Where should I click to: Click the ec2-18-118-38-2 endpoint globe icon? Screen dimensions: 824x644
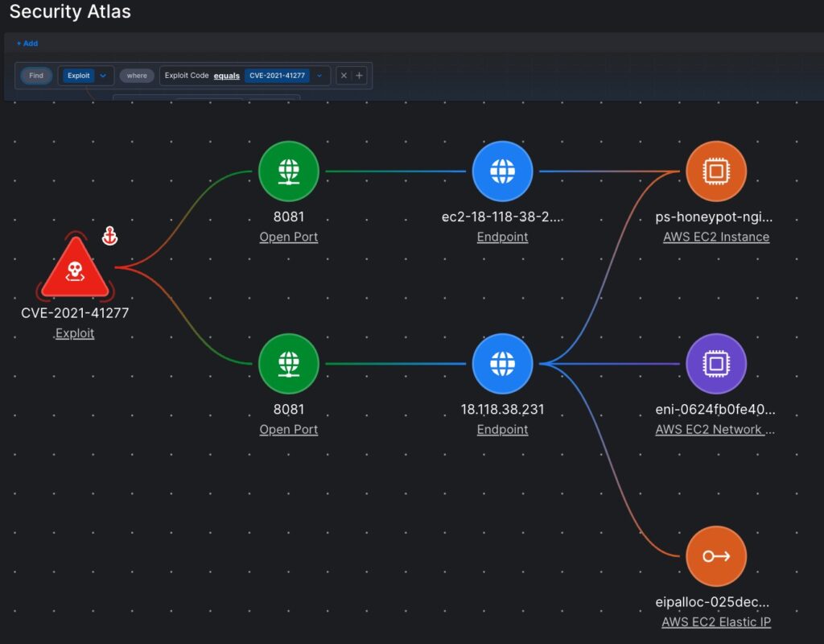point(503,171)
